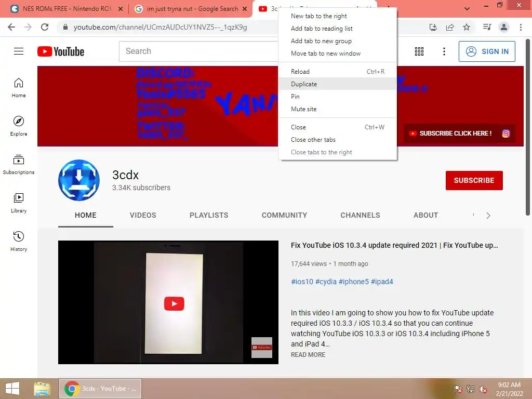Open the YouTube hamburger guide menu
Viewport: 532px width, 399px height.
tap(19, 51)
